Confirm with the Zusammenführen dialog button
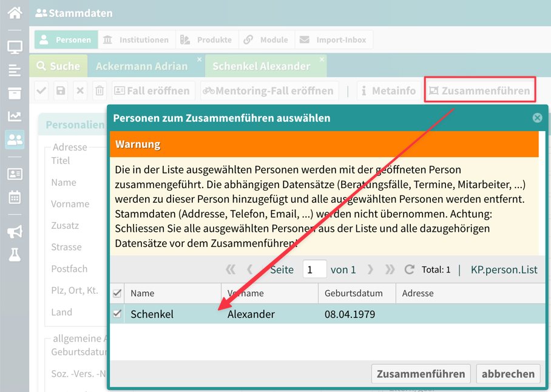The height and width of the screenshot is (392, 551). 421,374
